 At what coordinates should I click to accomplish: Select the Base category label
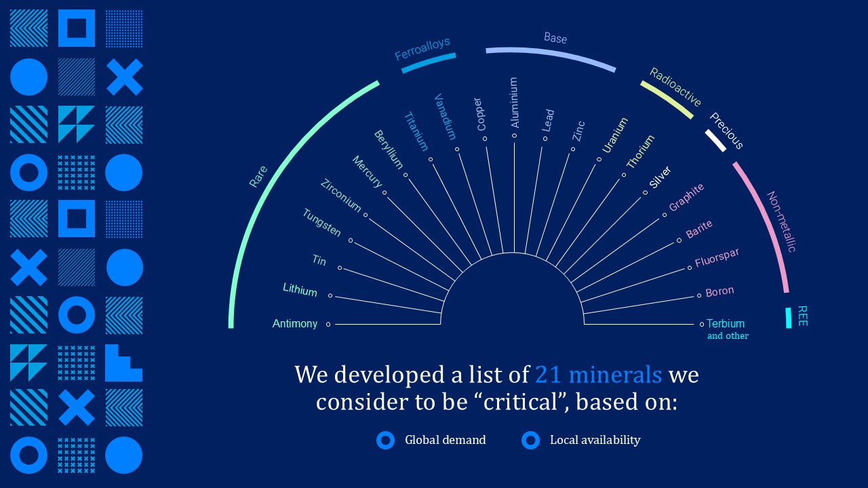(x=555, y=39)
